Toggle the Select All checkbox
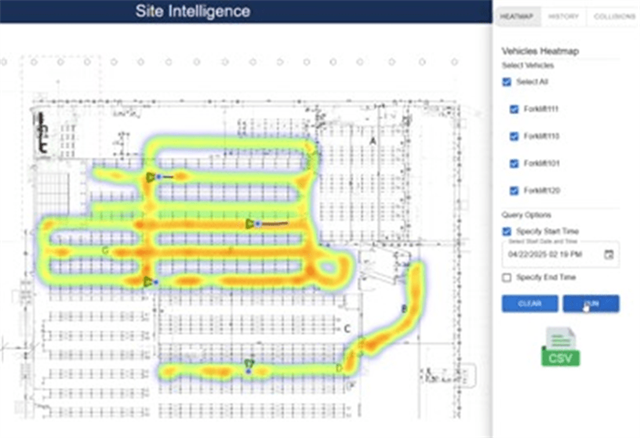The height and width of the screenshot is (438, 640). coord(506,82)
